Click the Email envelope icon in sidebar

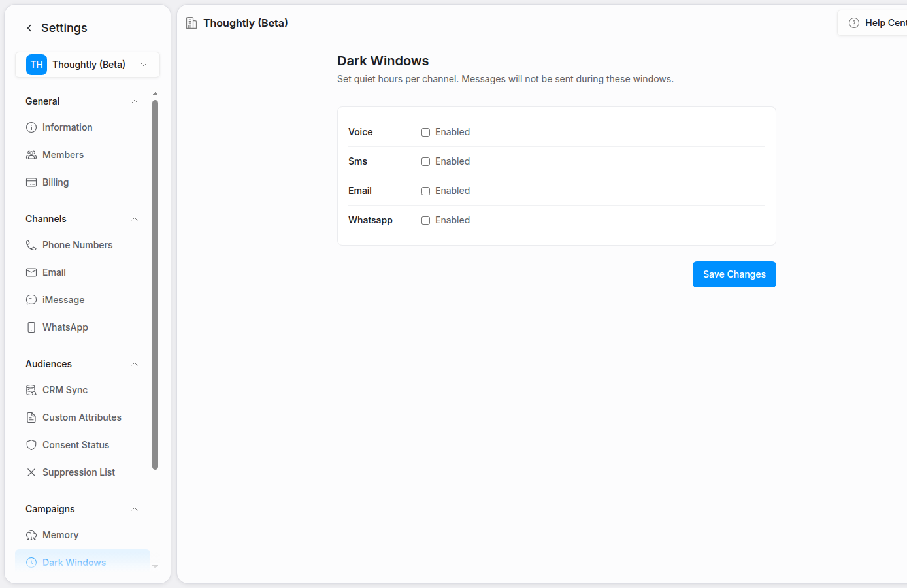31,272
